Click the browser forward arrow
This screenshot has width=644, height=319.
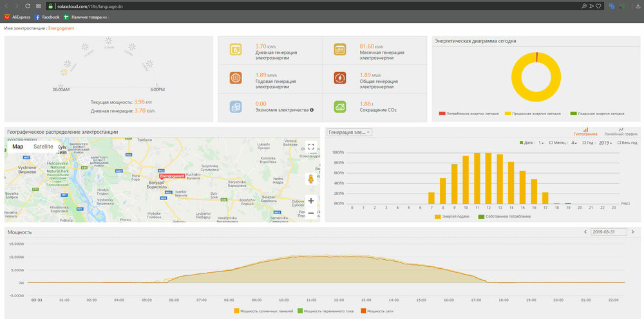(17, 6)
